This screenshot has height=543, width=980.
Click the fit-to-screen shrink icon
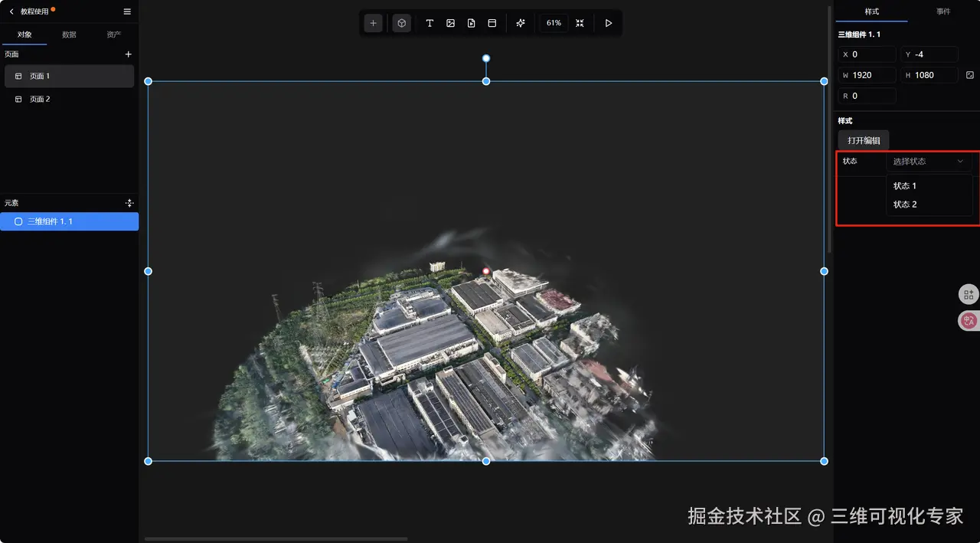[x=580, y=23]
